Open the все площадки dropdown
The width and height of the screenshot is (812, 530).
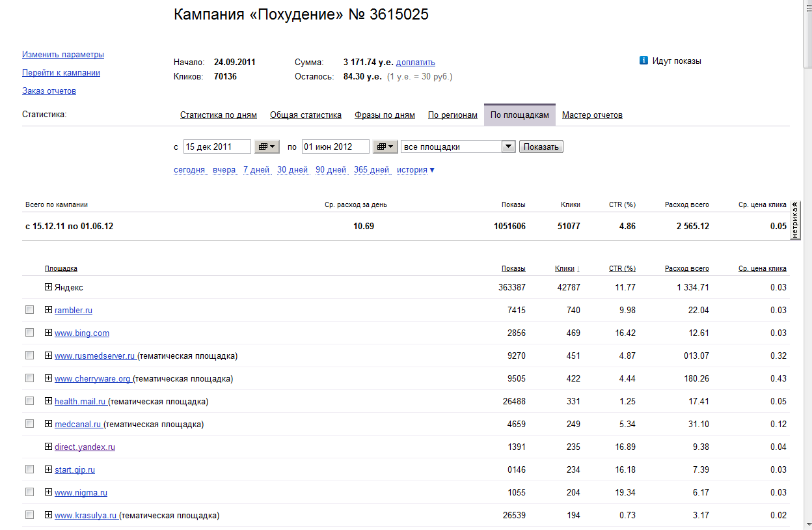[508, 146]
